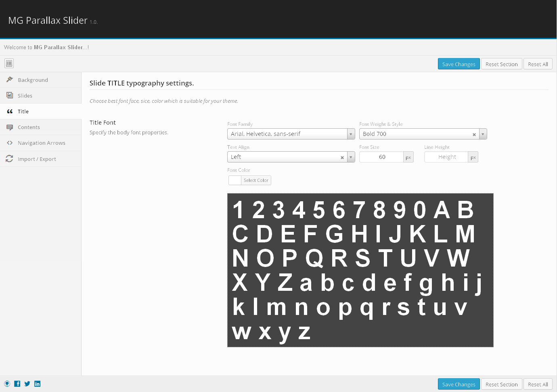Clear the Left text align selection
Image resolution: width=557 pixels, height=392 pixels.
[342, 157]
